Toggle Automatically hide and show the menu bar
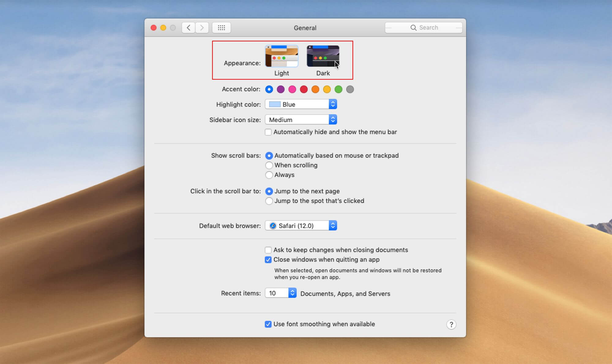612x364 pixels. pyautogui.click(x=268, y=132)
